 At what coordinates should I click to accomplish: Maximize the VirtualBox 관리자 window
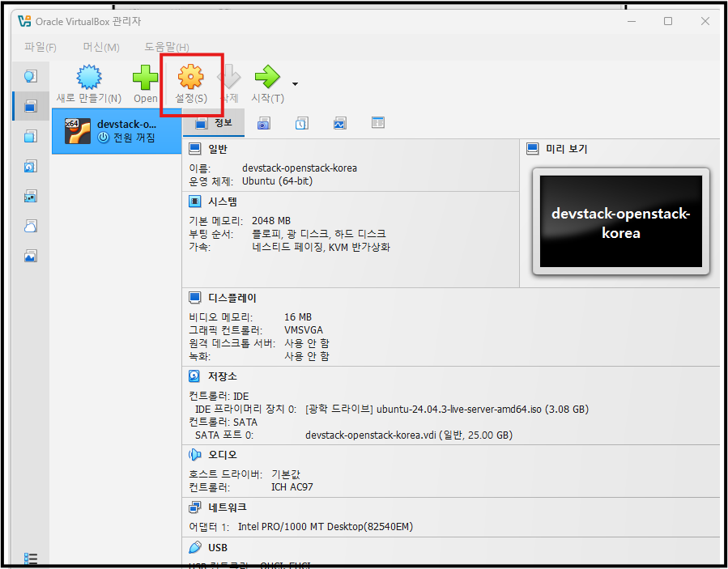click(x=667, y=21)
